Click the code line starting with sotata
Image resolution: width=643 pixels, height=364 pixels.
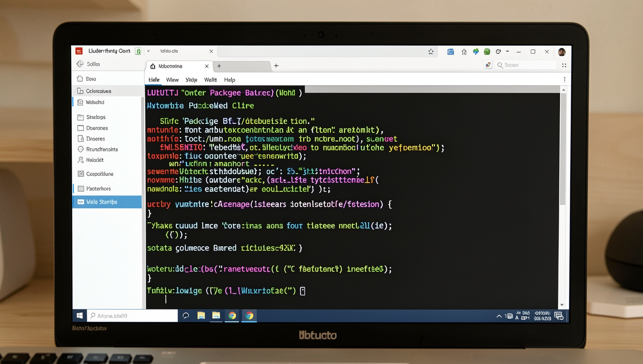pos(225,248)
